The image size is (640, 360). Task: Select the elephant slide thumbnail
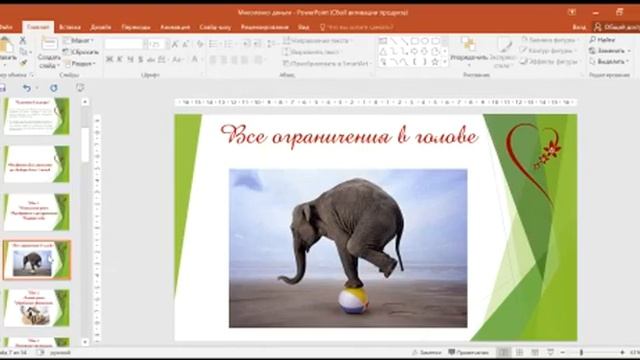[x=37, y=260]
